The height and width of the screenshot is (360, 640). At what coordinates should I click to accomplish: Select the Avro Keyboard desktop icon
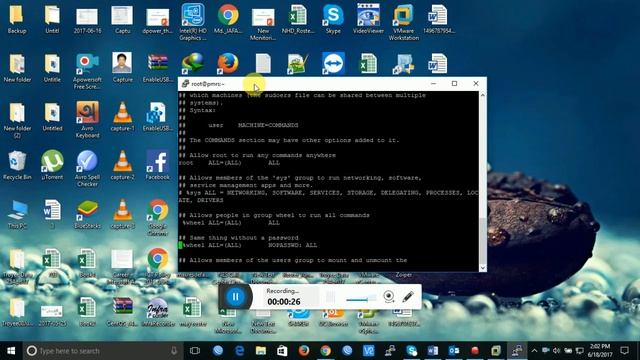87,120
